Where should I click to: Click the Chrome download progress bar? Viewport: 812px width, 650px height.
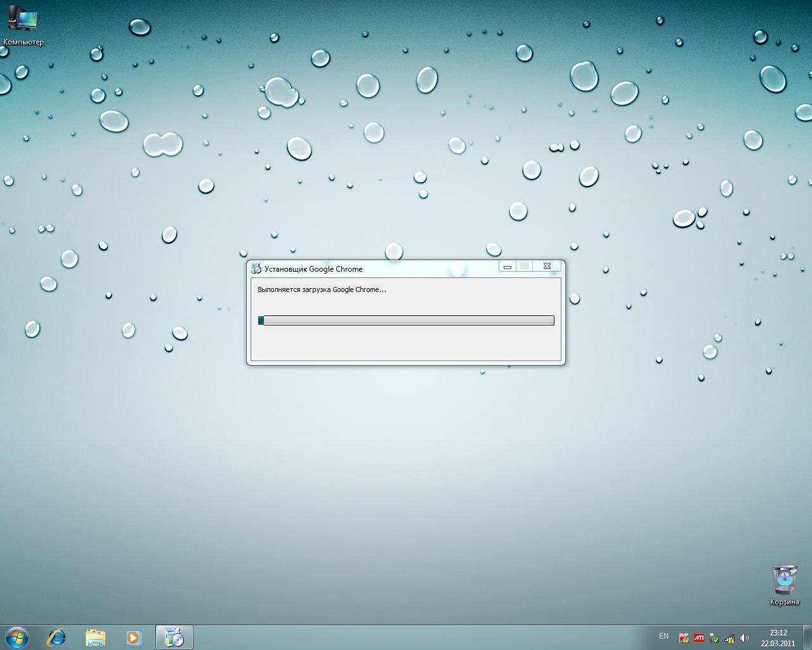pyautogui.click(x=406, y=321)
